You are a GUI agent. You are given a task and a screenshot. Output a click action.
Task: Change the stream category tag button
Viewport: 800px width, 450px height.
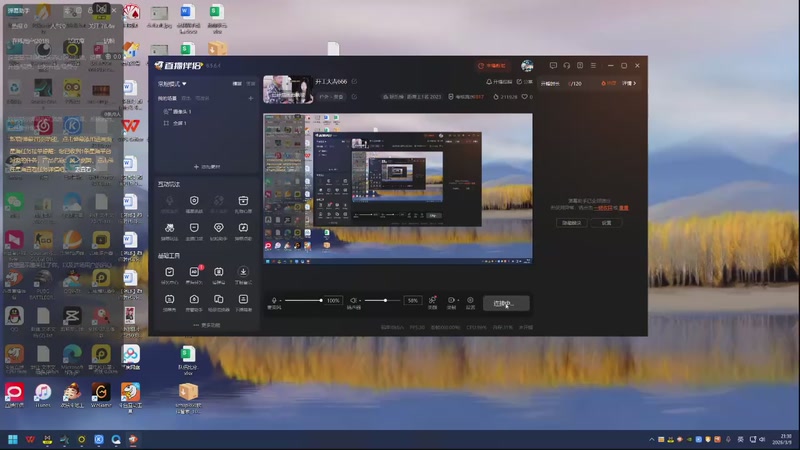[x=331, y=96]
